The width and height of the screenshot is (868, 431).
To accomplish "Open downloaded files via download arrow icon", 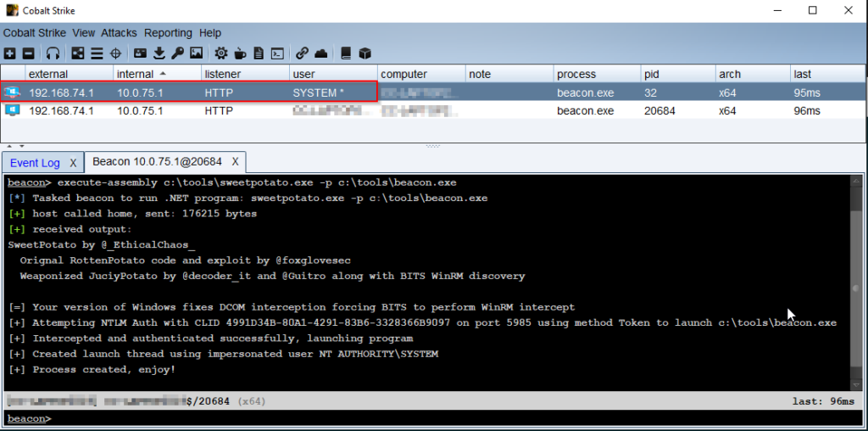I will coord(159,53).
